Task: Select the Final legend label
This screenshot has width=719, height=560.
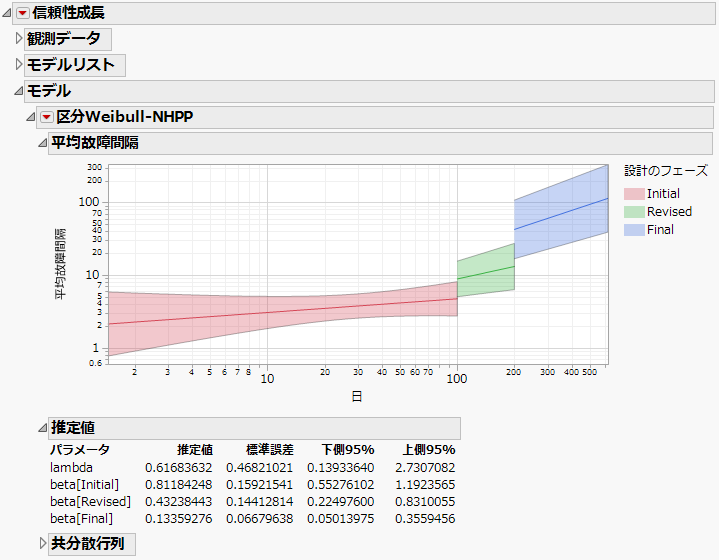Action: (x=660, y=229)
